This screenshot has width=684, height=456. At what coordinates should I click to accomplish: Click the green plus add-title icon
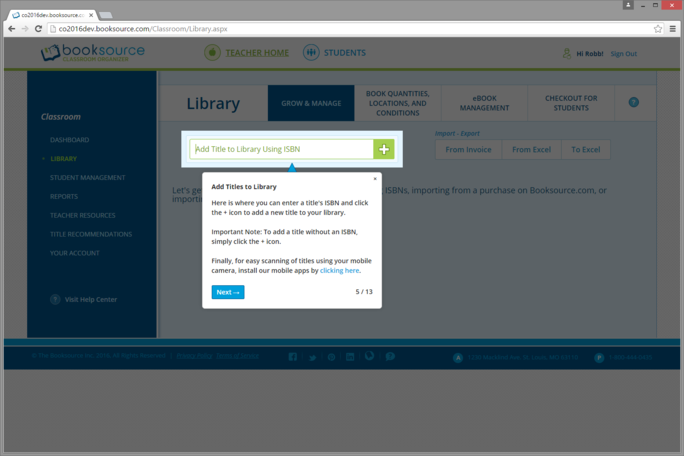tap(384, 149)
